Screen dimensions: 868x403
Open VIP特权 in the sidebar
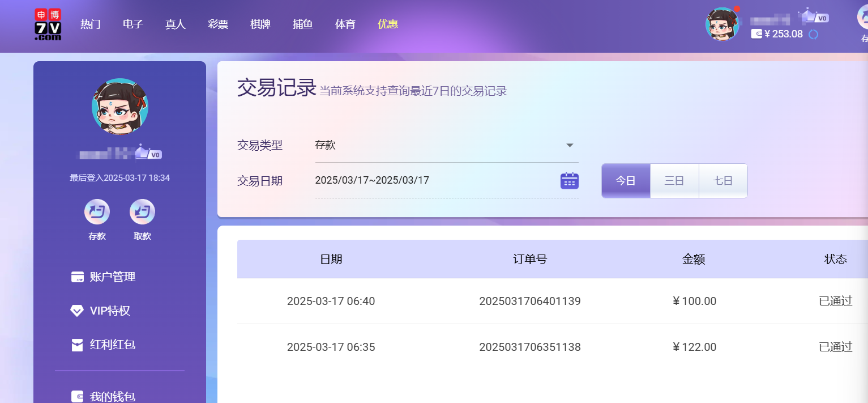[110, 311]
